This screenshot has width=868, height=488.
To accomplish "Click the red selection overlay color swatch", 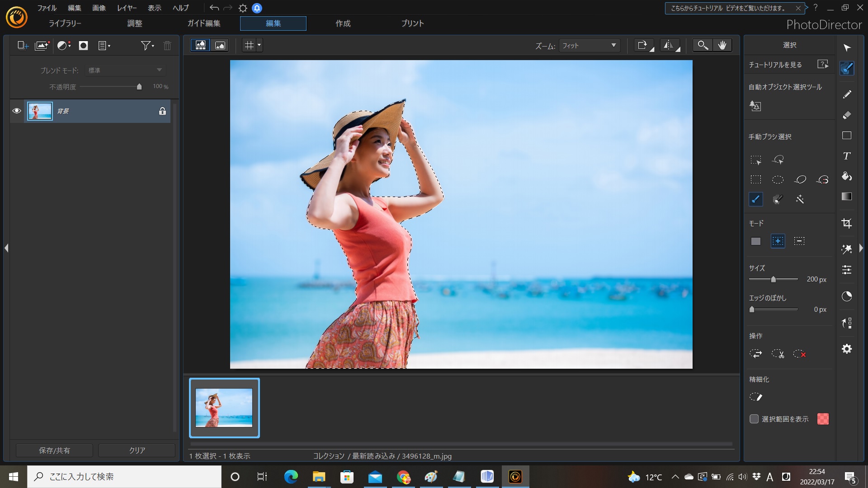I will point(823,419).
